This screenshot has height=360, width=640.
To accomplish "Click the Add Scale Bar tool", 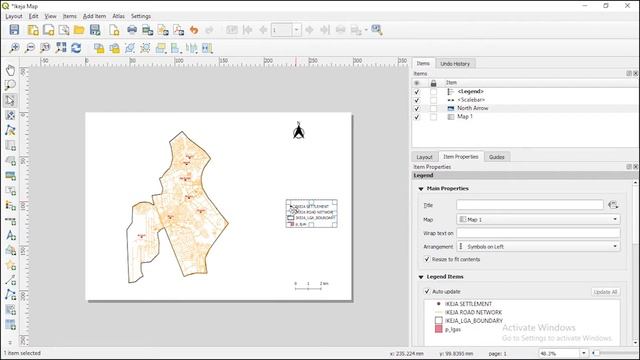I will 10,220.
